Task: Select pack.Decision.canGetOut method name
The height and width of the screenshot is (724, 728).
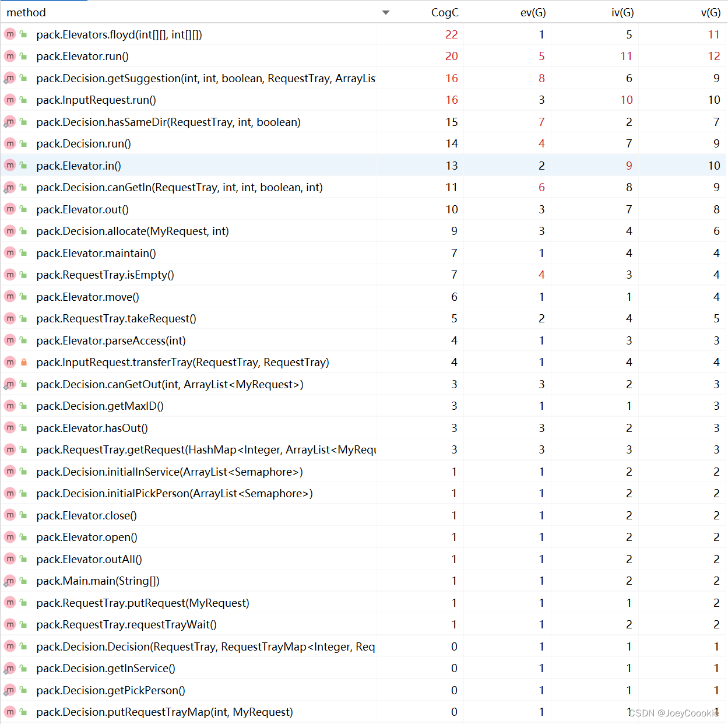Action: pyautogui.click(x=170, y=384)
